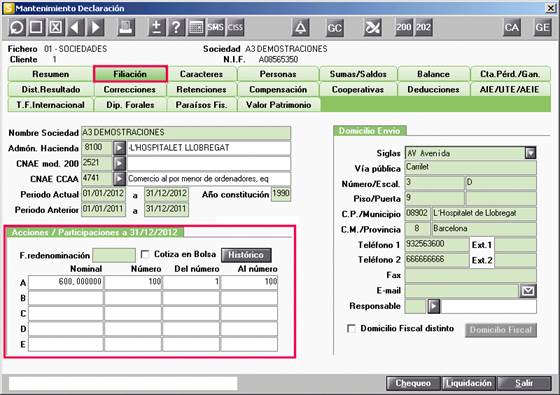Click Nominal cell in row A
Screen dimensions: 560x395
(x=66, y=282)
